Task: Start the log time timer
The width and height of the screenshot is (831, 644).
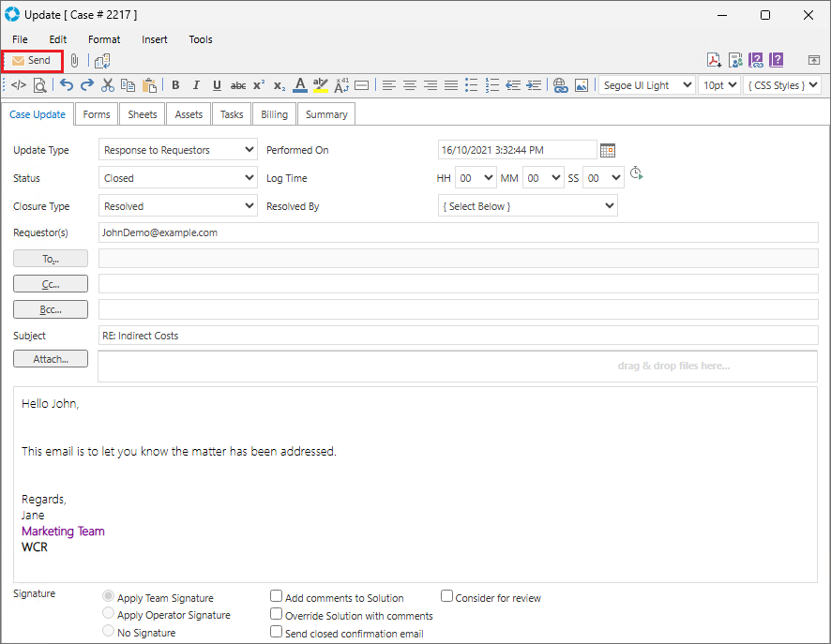Action: click(x=636, y=173)
